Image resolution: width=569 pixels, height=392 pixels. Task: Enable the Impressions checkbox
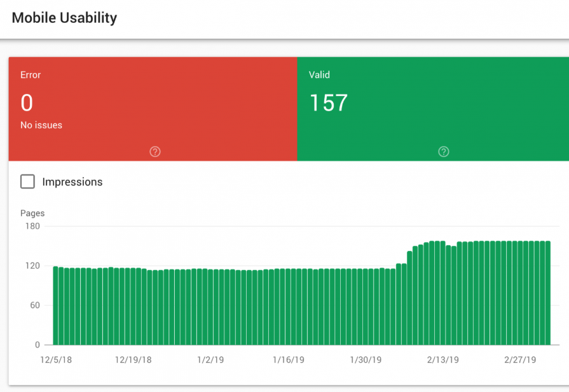coord(27,182)
